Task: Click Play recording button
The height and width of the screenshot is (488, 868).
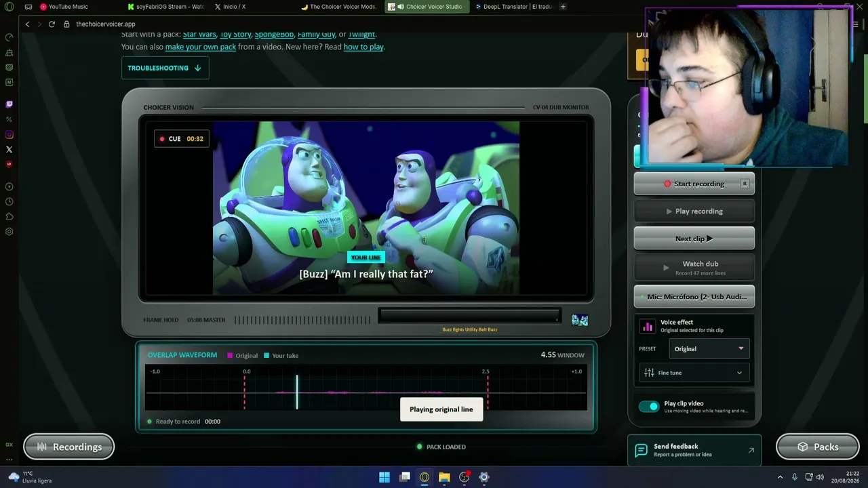Action: [694, 211]
